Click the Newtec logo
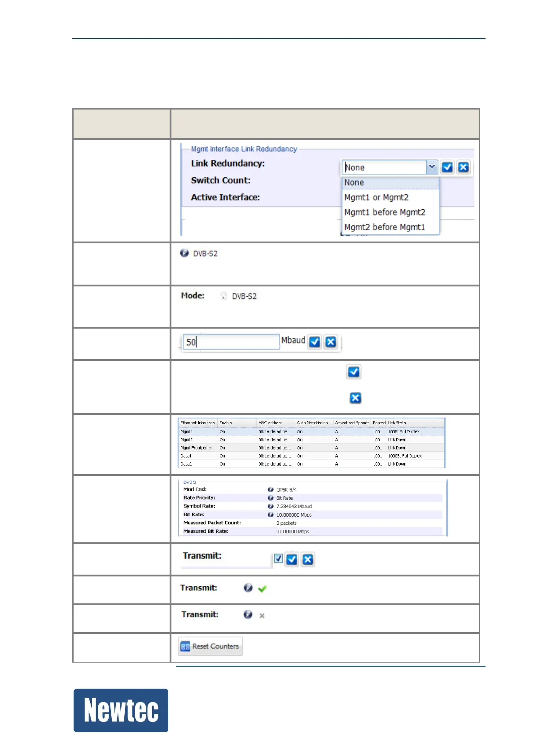Image resolution: width=534 pixels, height=756 pixels. tap(121, 710)
